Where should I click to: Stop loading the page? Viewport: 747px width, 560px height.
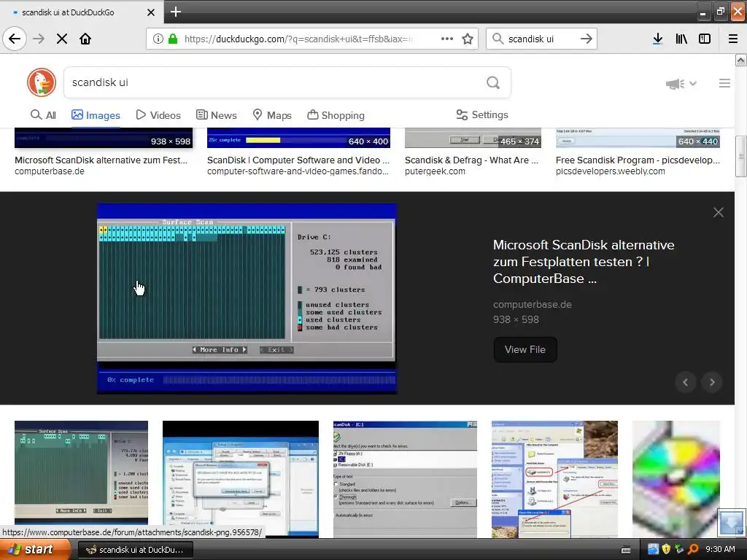(62, 39)
